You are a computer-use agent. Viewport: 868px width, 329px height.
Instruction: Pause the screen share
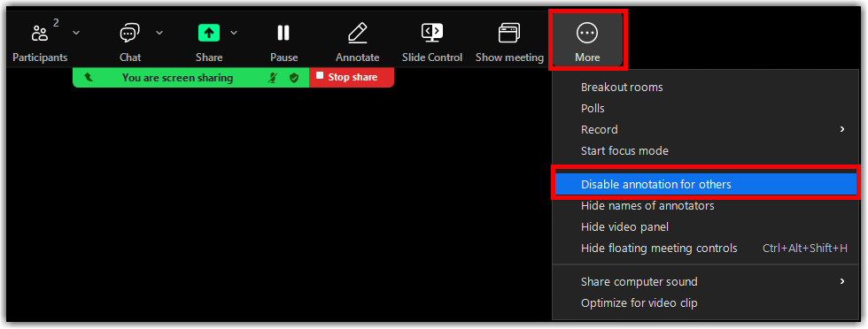click(283, 34)
